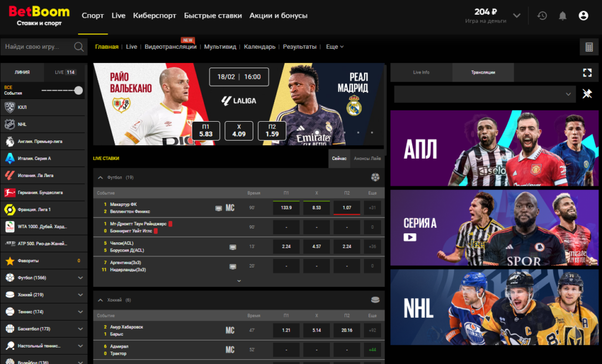This screenshot has width=602, height=364.
Task: Click the BetBoom logo
Action: [39, 16]
